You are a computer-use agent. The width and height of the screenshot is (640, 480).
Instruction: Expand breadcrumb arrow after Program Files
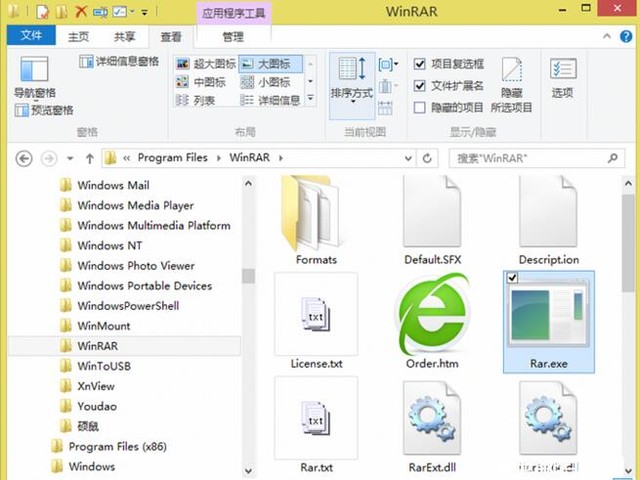coord(219,158)
